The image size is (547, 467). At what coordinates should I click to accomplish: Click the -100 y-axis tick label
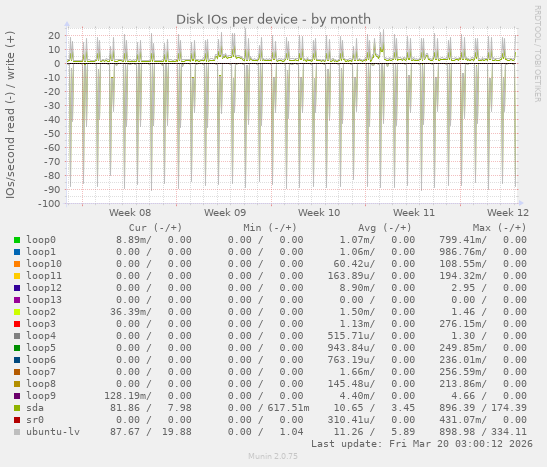click(x=49, y=204)
